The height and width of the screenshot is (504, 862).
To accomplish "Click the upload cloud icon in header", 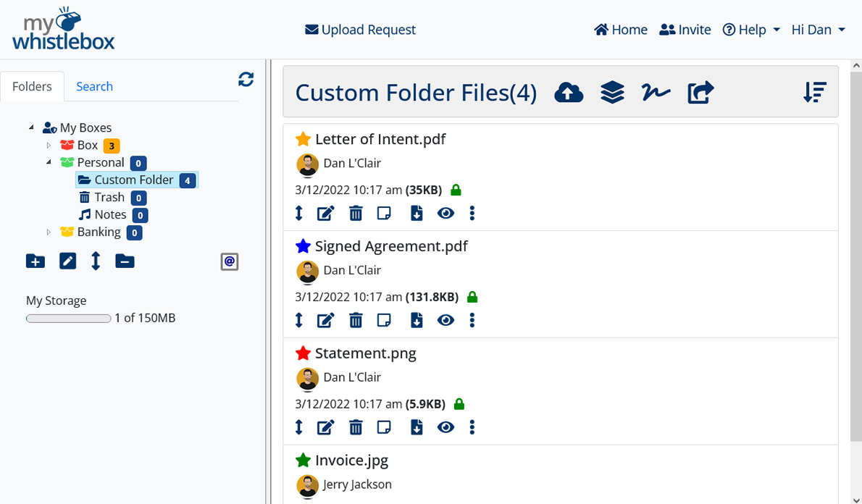I will [569, 93].
